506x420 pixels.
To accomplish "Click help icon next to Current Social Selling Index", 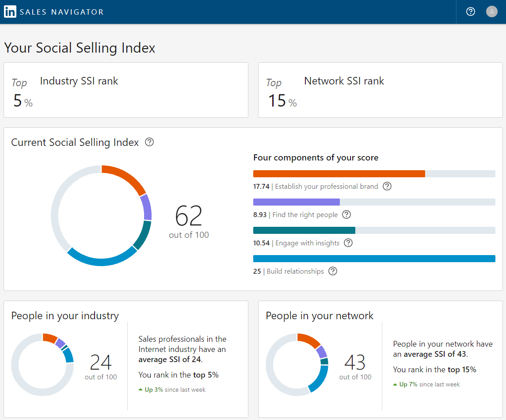I will pos(149,142).
